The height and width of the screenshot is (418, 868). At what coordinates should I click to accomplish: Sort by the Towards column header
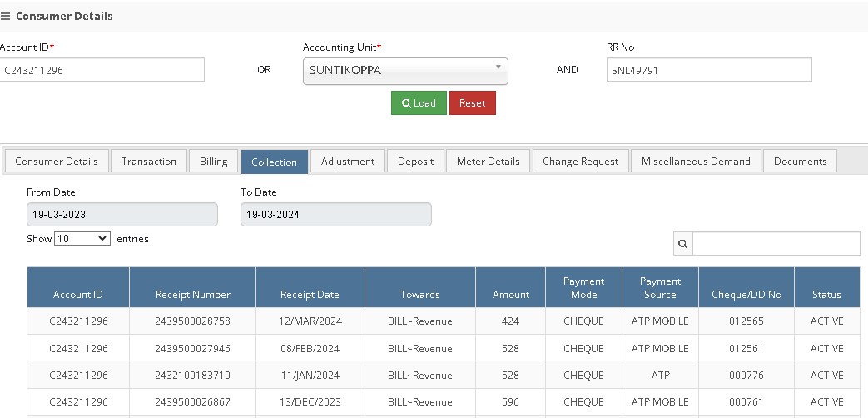(x=420, y=287)
